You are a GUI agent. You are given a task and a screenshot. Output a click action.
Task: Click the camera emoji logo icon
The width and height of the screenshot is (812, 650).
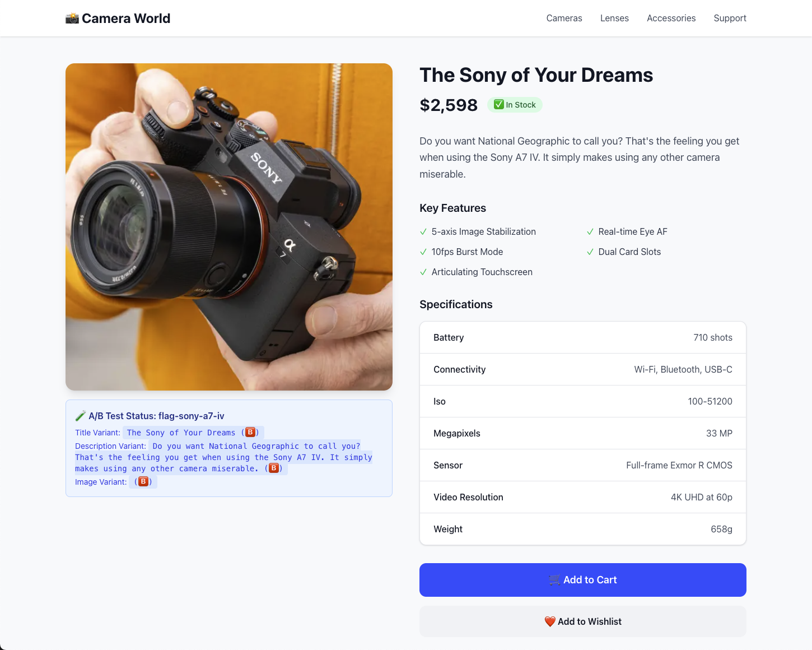coord(72,18)
